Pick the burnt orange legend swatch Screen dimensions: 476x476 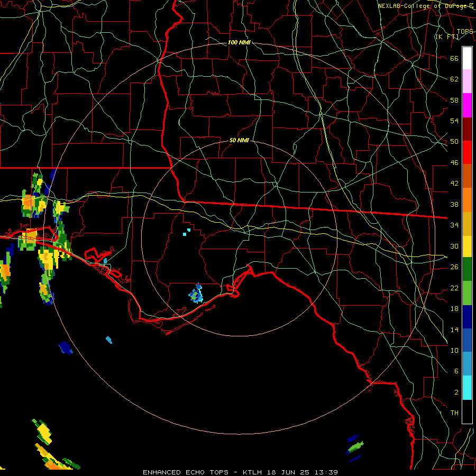[x=467, y=176]
